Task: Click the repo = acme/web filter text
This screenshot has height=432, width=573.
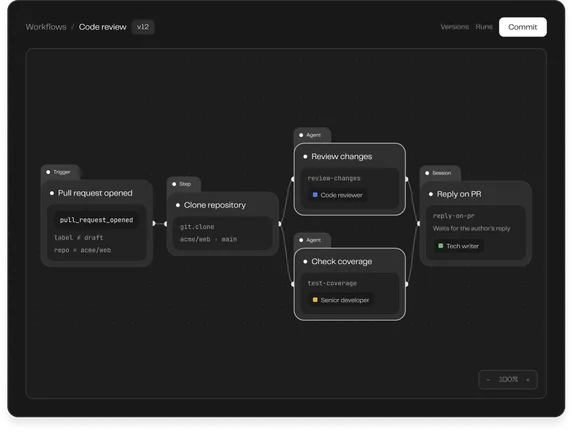Action: 82,250
